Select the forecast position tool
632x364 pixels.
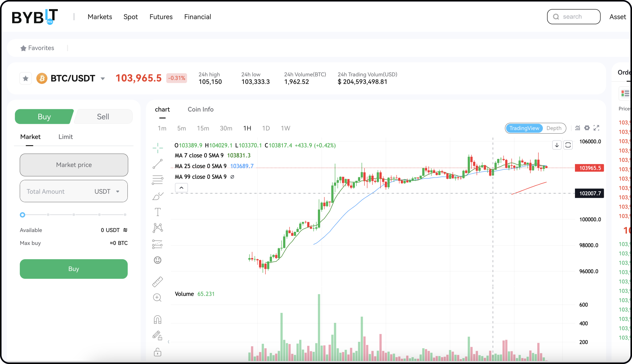[157, 244]
